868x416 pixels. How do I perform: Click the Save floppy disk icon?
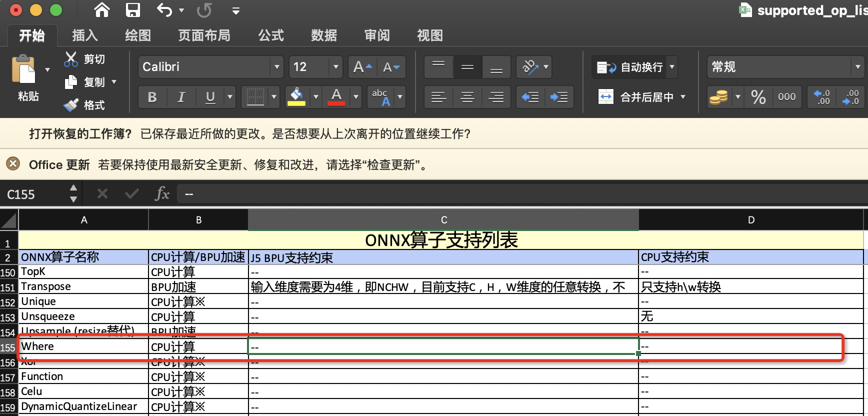(x=133, y=10)
